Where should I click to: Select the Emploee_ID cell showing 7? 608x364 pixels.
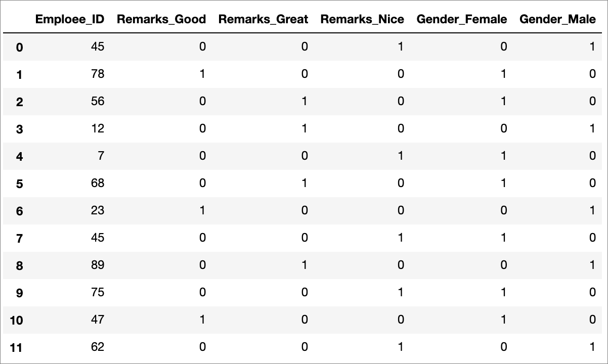click(101, 156)
